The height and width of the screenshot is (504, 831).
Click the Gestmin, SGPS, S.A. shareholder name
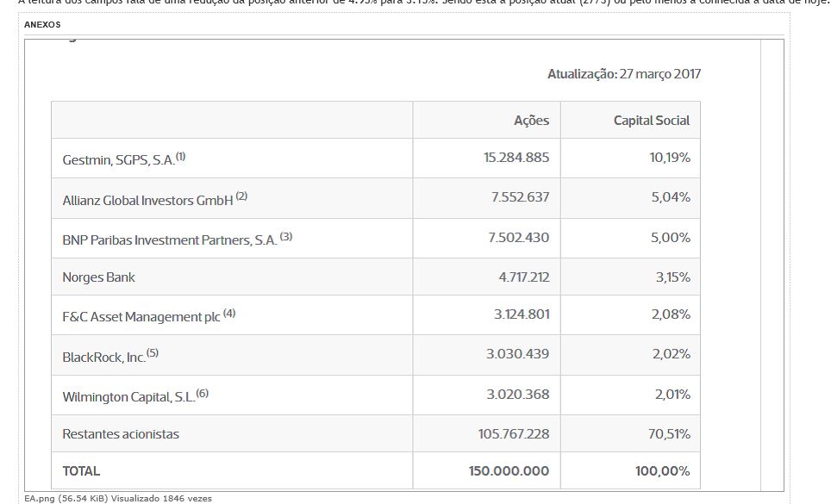click(x=118, y=159)
